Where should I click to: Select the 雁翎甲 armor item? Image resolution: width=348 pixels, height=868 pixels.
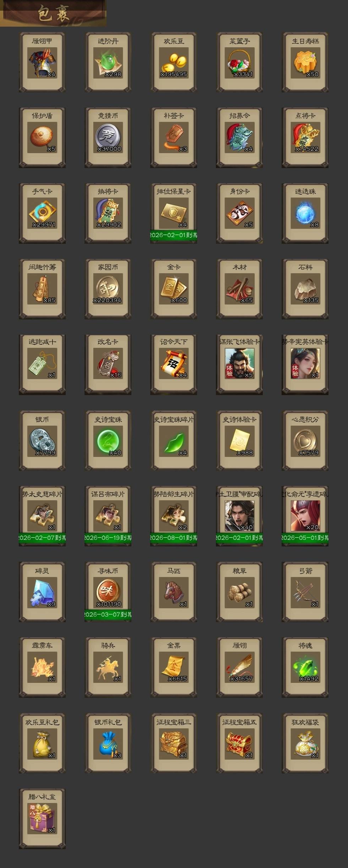(42, 63)
